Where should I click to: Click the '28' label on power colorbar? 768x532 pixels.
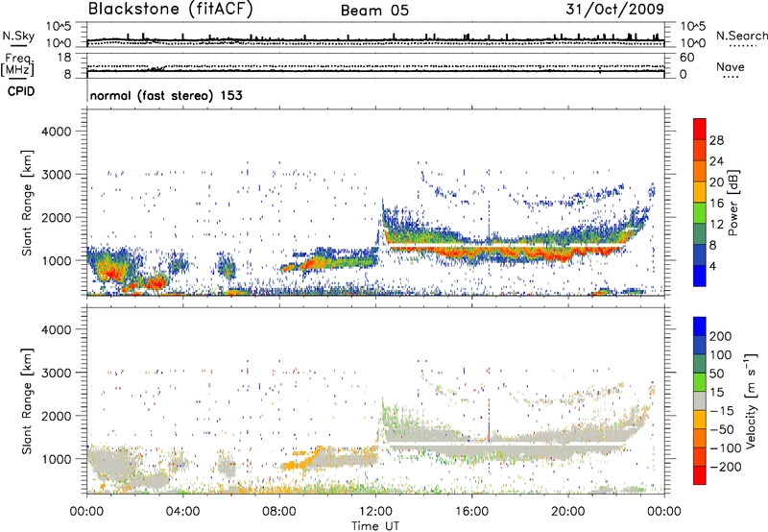(716, 140)
